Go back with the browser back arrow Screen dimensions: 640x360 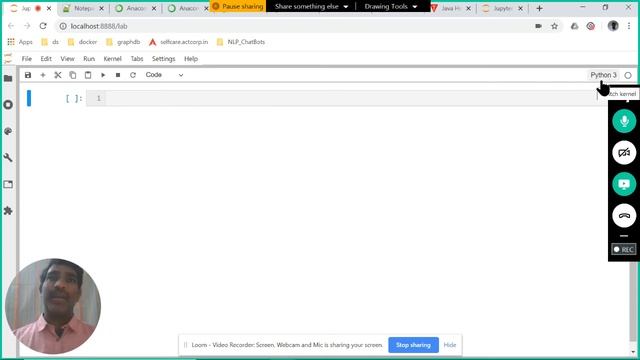[11, 26]
